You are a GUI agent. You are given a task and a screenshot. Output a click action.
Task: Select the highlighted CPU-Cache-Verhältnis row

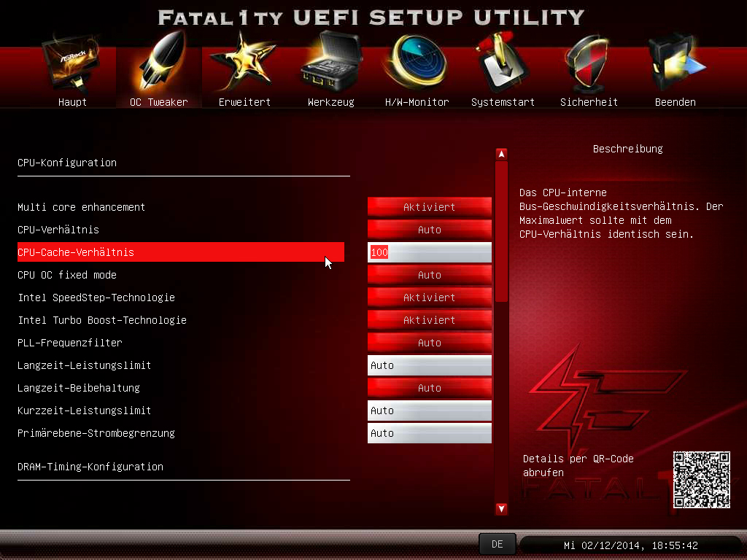pos(181,252)
